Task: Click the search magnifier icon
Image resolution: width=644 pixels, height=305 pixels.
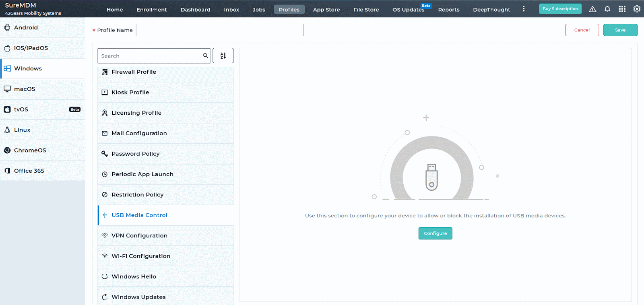Action: click(206, 56)
